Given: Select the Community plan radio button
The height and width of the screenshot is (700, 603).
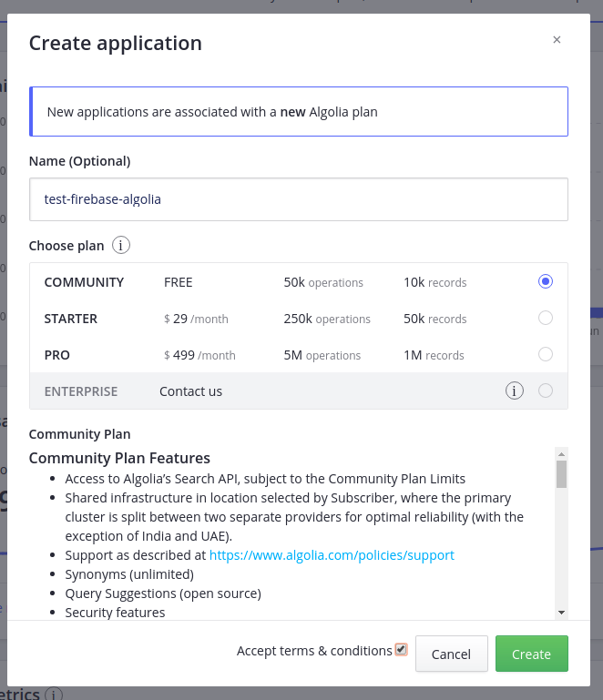Looking at the screenshot, I should pyautogui.click(x=546, y=282).
